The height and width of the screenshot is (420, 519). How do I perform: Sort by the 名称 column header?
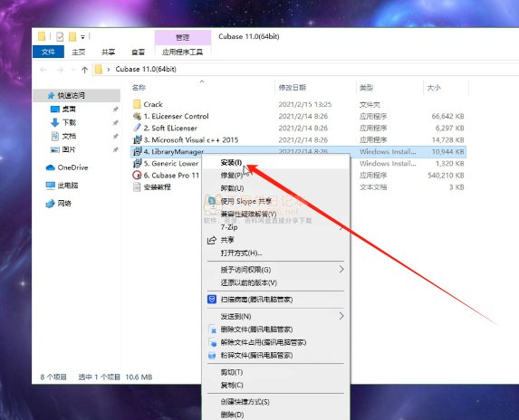click(x=139, y=88)
